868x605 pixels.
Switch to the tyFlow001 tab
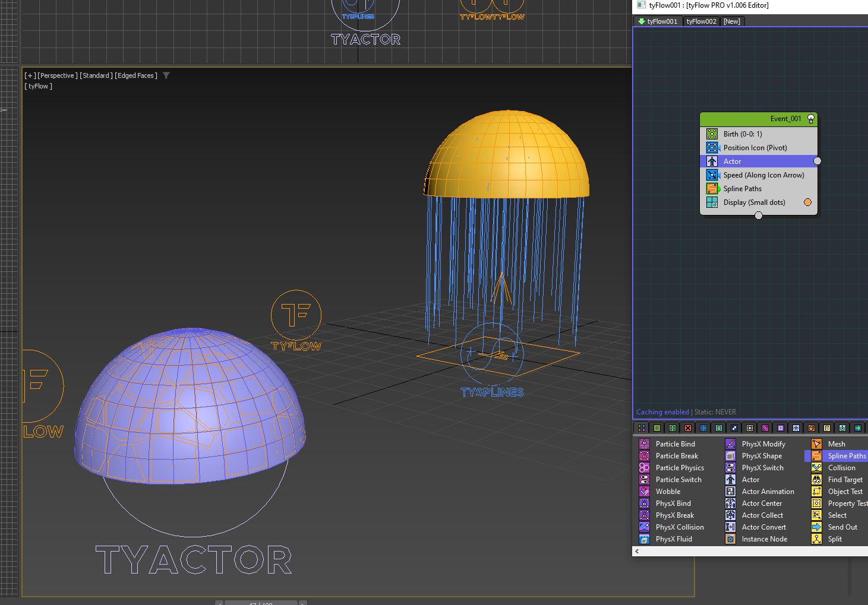click(x=658, y=21)
